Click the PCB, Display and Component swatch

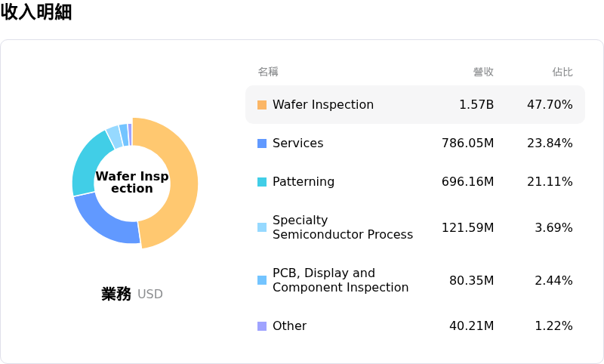pyautogui.click(x=262, y=280)
